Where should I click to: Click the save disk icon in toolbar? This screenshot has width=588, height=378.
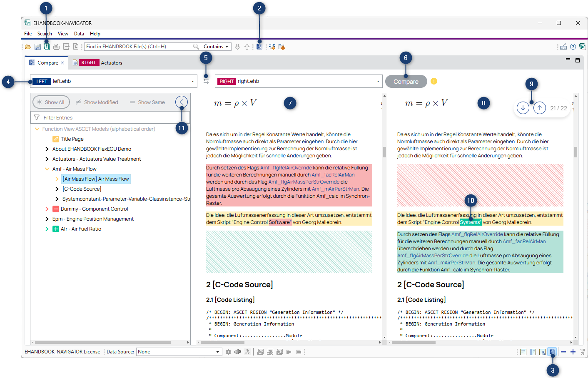click(37, 47)
